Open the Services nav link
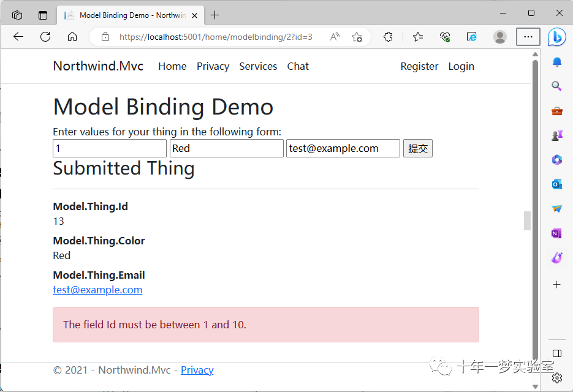 [258, 66]
